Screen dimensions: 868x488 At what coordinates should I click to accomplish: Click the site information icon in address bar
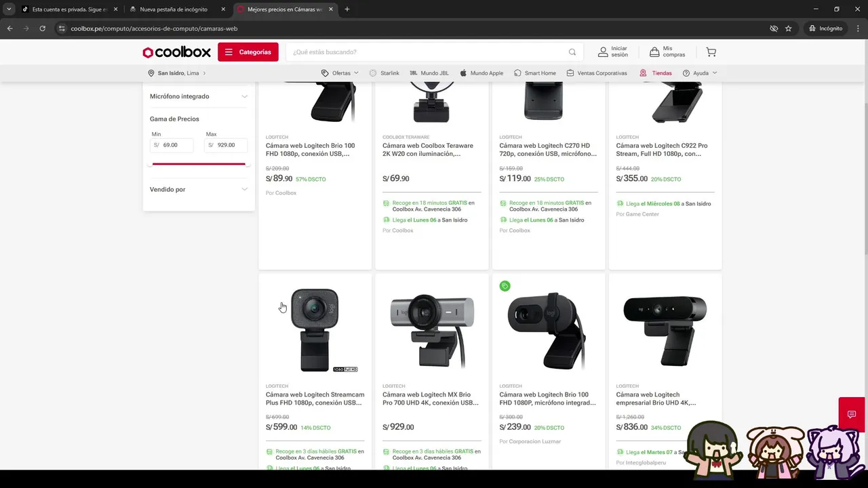(x=62, y=28)
